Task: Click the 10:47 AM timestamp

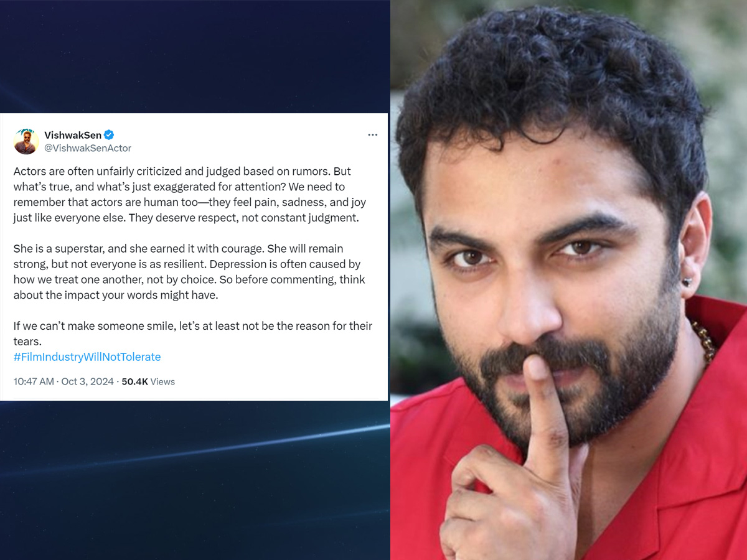Action: (x=34, y=381)
